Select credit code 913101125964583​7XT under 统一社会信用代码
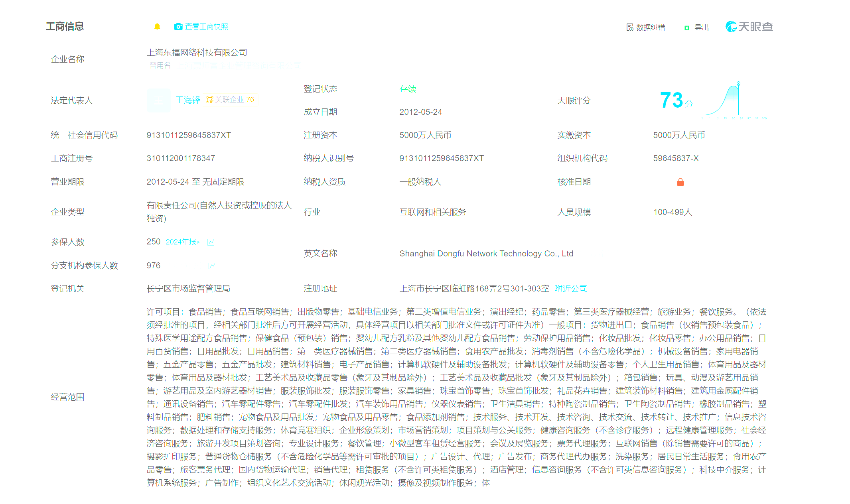 189,135
